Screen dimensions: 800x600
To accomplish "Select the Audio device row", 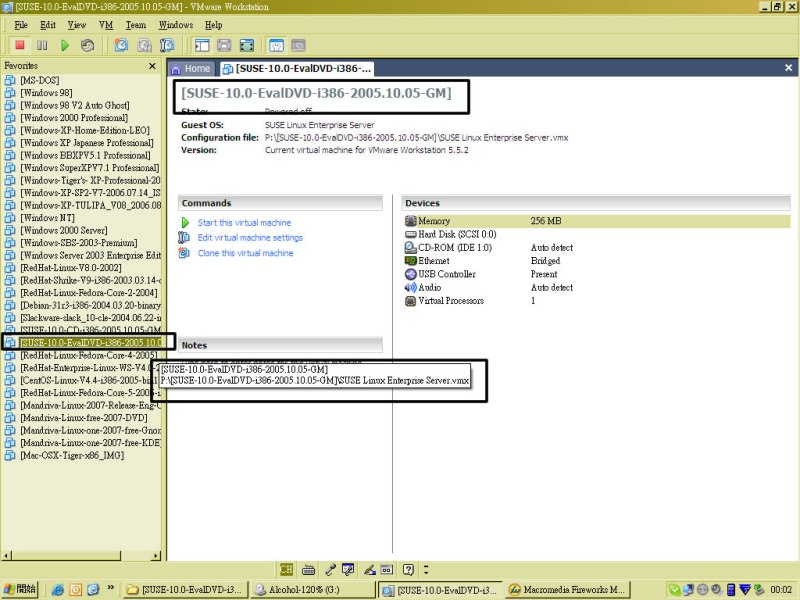I will (597, 287).
